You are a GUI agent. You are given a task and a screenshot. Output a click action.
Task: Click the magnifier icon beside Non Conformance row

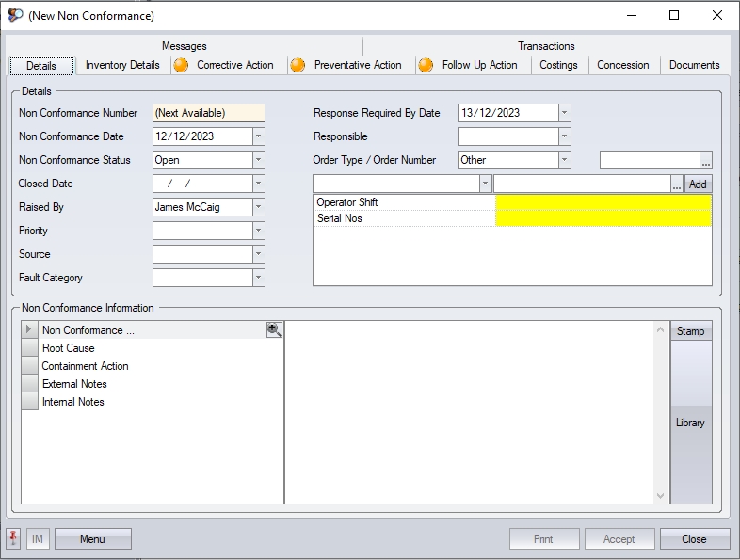pyautogui.click(x=274, y=330)
